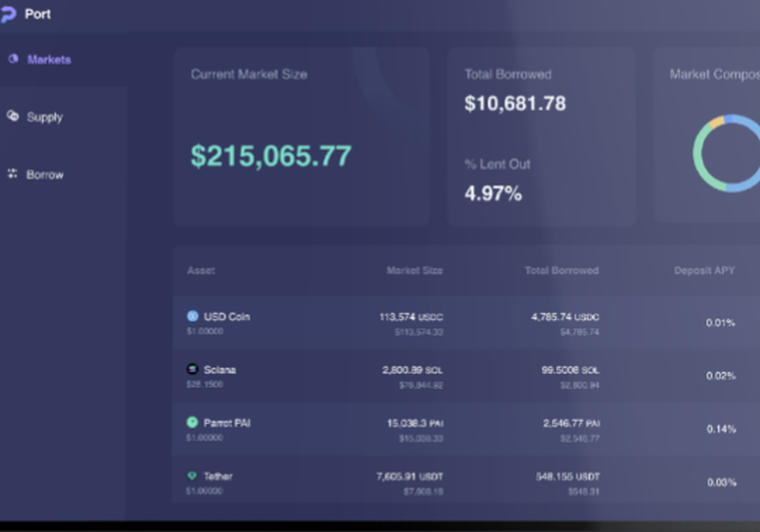This screenshot has height=532, width=760.
Task: Sort by Total Borrowed column header
Action: click(x=562, y=271)
